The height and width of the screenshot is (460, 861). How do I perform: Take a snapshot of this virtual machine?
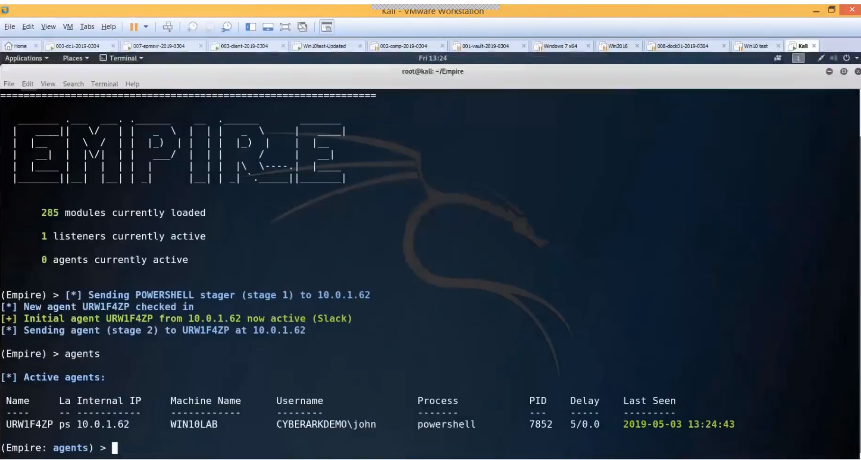tap(192, 26)
